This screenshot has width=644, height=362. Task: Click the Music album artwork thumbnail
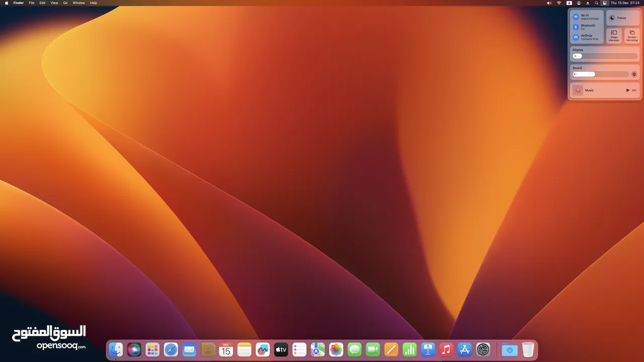(x=578, y=90)
